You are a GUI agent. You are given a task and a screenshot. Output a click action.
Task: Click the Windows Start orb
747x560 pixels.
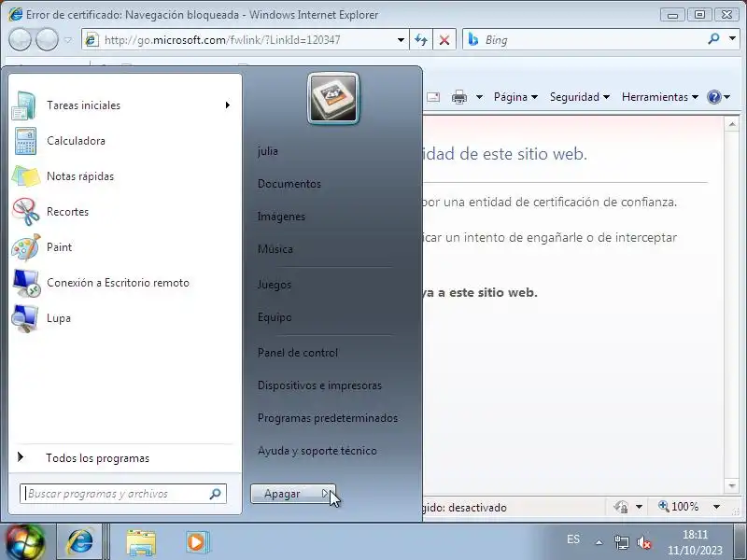(25, 542)
